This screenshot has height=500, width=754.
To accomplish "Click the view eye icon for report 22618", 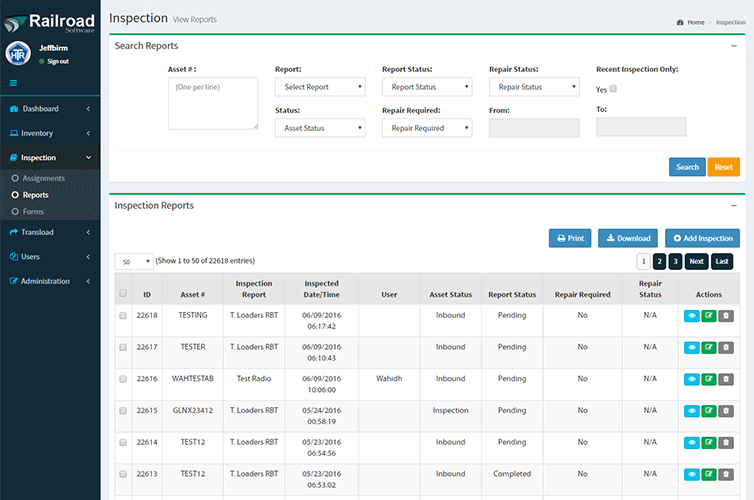I will (690, 315).
